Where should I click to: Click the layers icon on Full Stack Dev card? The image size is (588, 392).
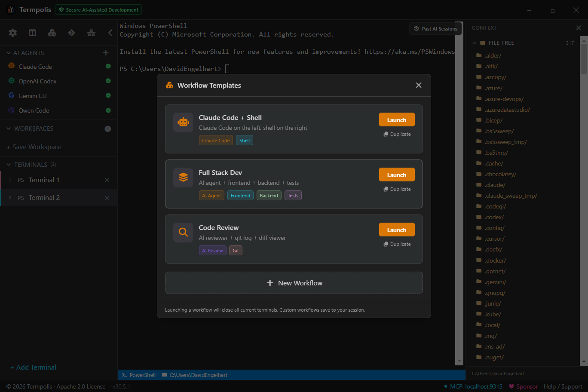[183, 178]
